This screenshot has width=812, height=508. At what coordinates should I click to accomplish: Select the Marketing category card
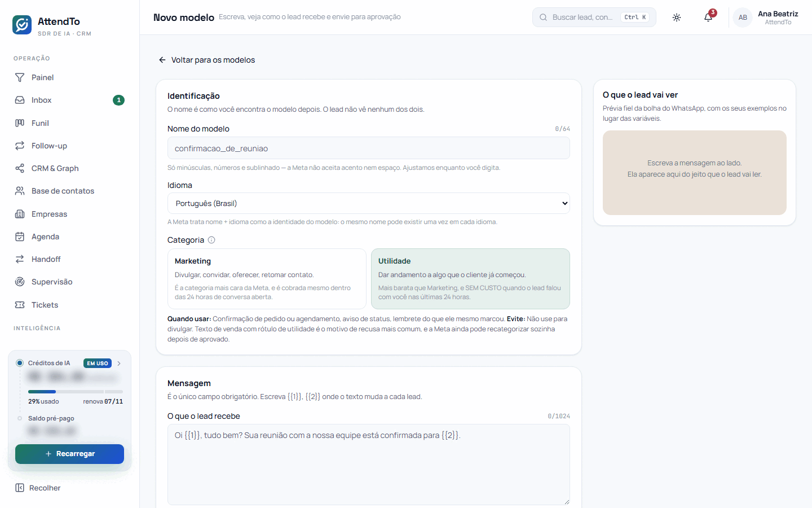click(x=267, y=279)
